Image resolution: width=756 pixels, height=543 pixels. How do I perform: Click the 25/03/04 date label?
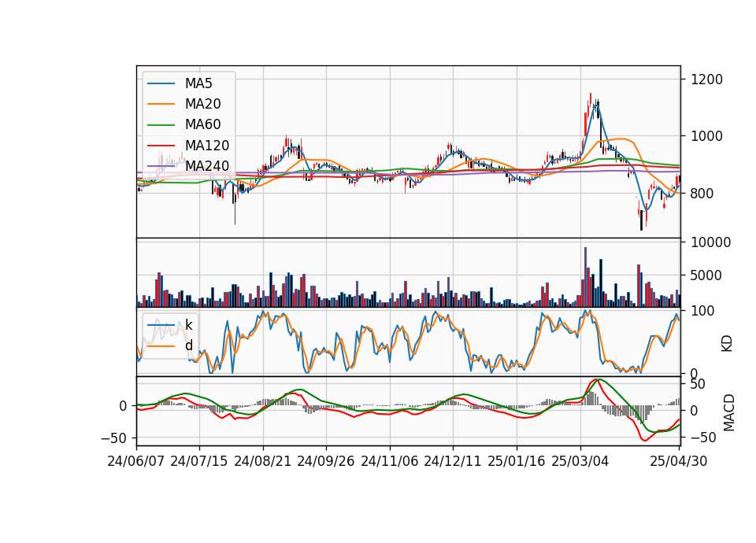[580, 461]
